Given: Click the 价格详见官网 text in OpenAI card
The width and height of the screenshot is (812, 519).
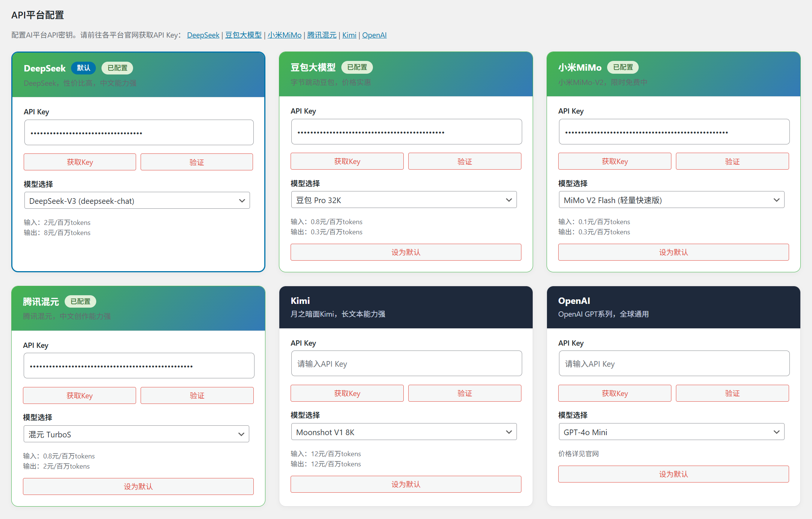Looking at the screenshot, I should [x=579, y=454].
